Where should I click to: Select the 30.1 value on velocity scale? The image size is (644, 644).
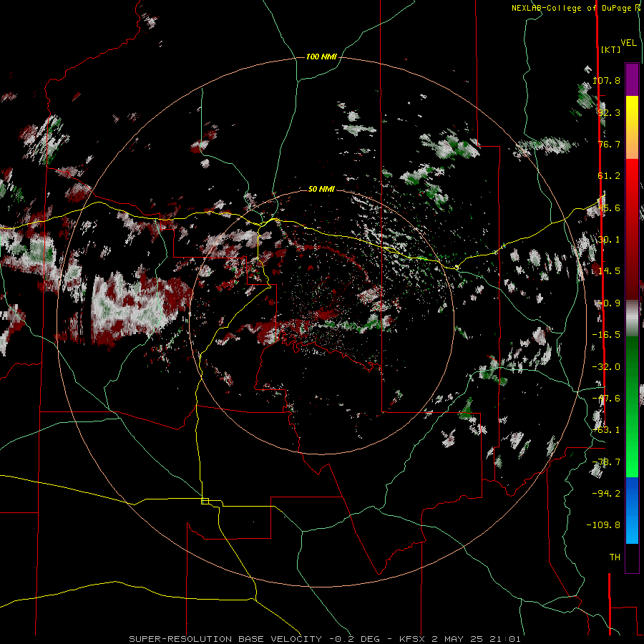609,240
